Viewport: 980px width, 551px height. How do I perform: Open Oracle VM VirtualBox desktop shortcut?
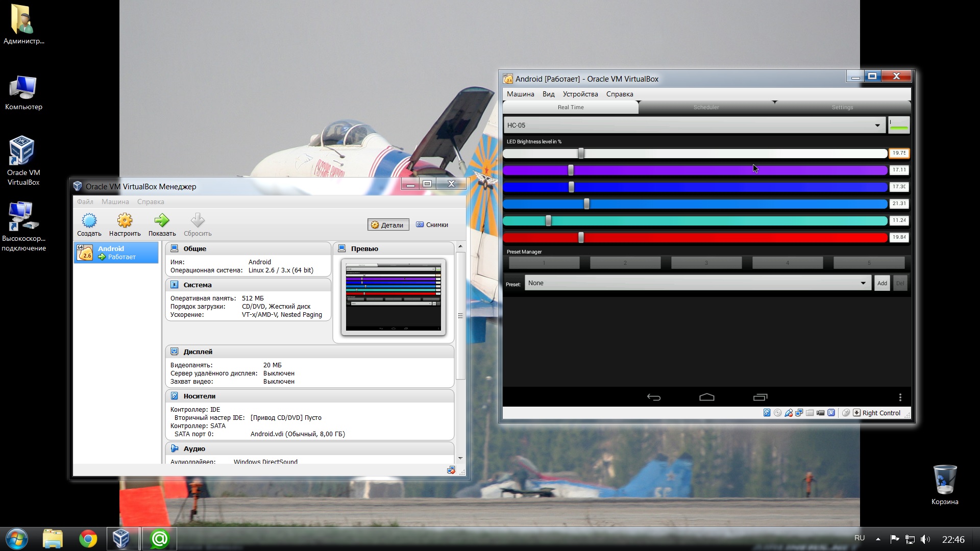point(22,161)
